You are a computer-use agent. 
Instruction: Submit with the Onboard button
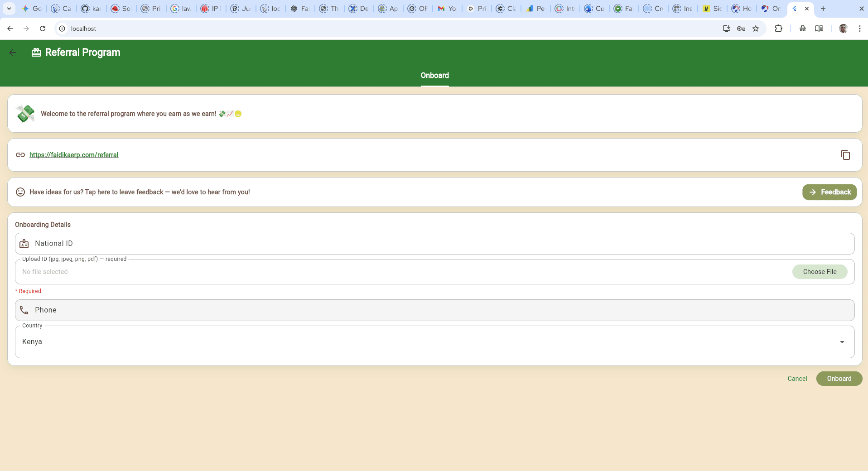[839, 379]
